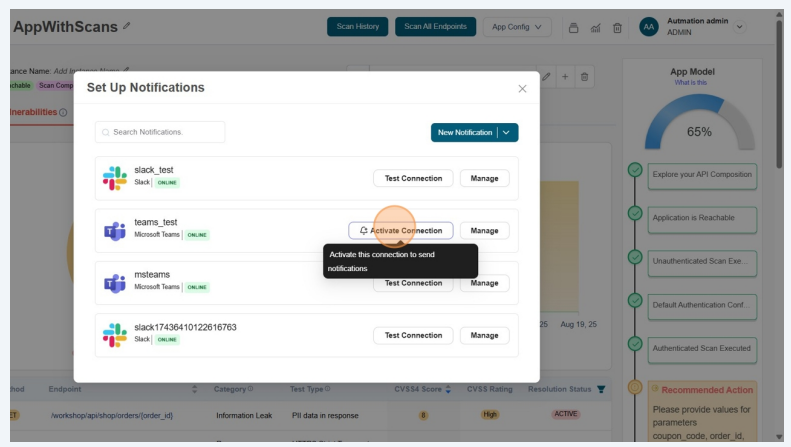Sort by CVSS4 Score column arrows
791x447 pixels.
(x=448, y=389)
